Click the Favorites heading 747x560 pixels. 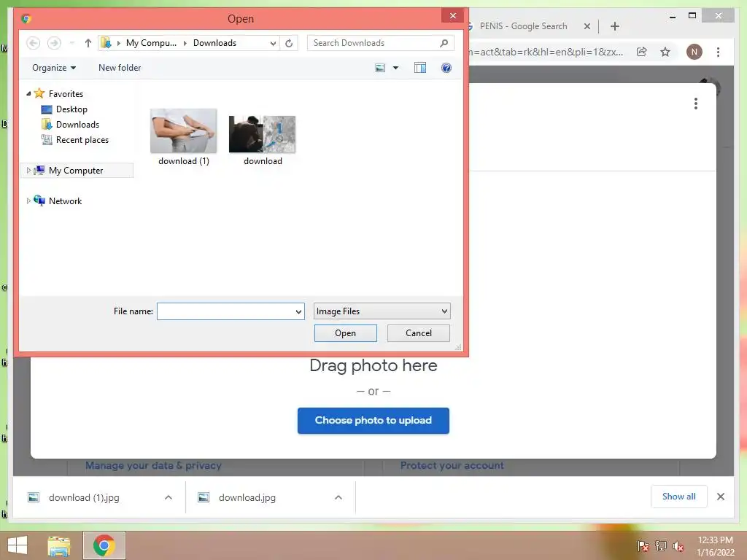click(x=66, y=94)
